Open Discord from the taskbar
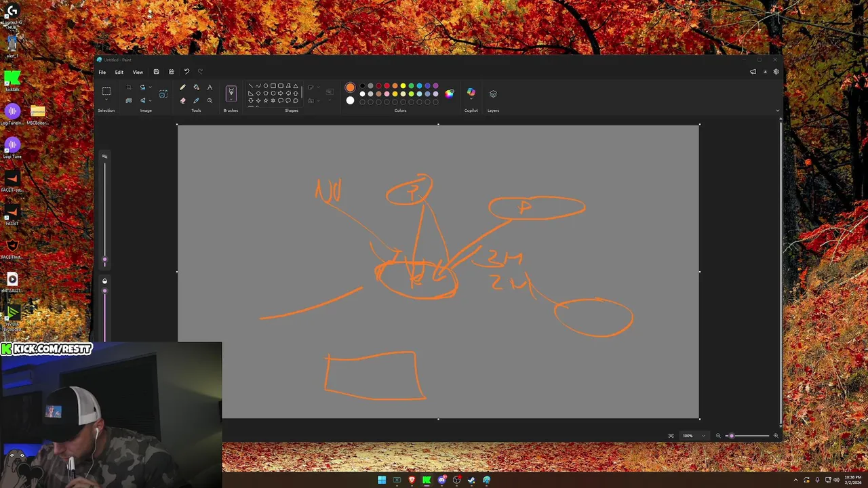The width and height of the screenshot is (868, 488). coord(441,481)
